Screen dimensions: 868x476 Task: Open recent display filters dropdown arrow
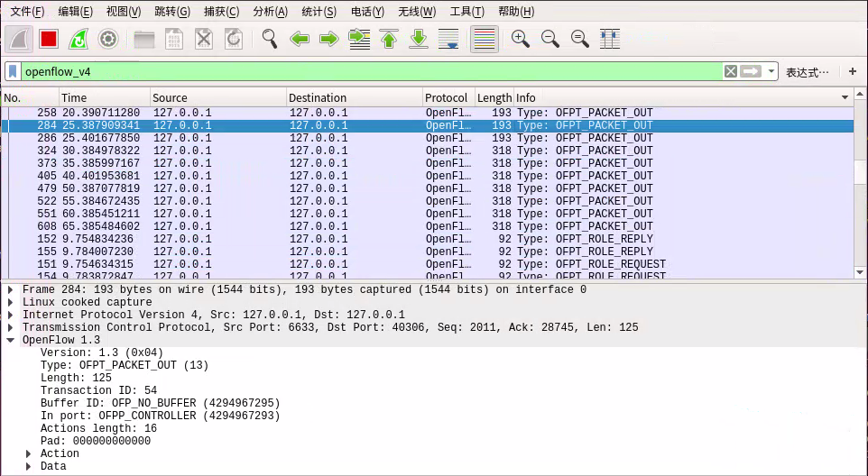coord(771,71)
